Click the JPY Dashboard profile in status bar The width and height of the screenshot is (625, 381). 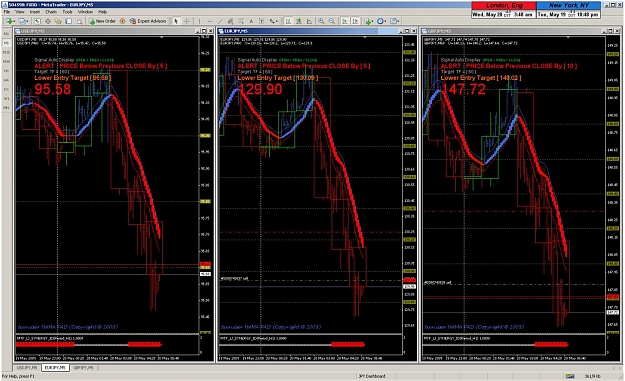[371, 376]
